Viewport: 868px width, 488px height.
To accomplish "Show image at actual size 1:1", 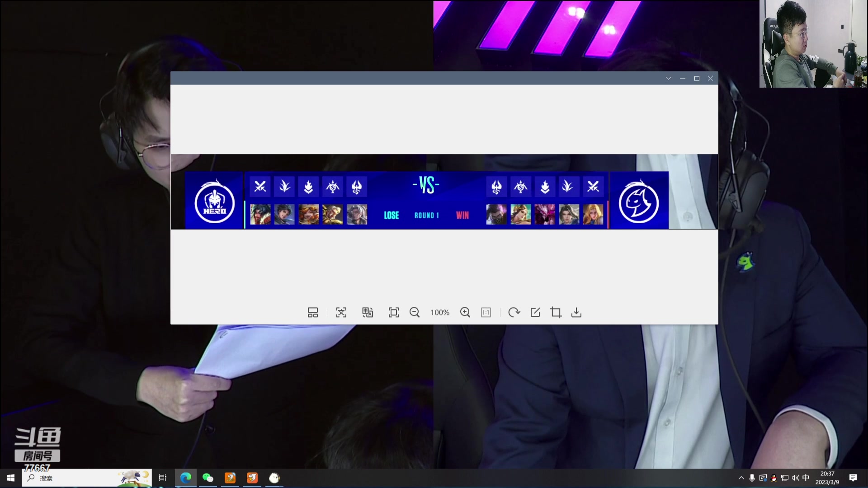I will point(486,313).
